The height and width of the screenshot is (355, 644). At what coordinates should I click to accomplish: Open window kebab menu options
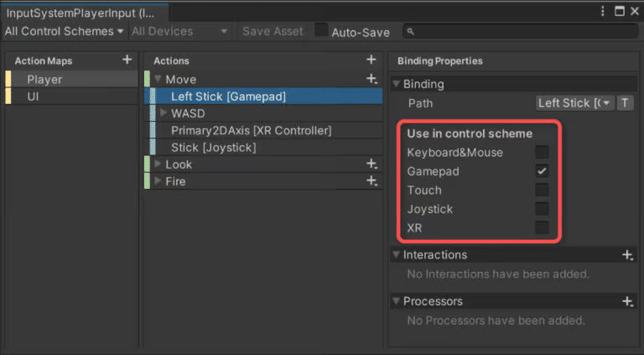coord(604,12)
